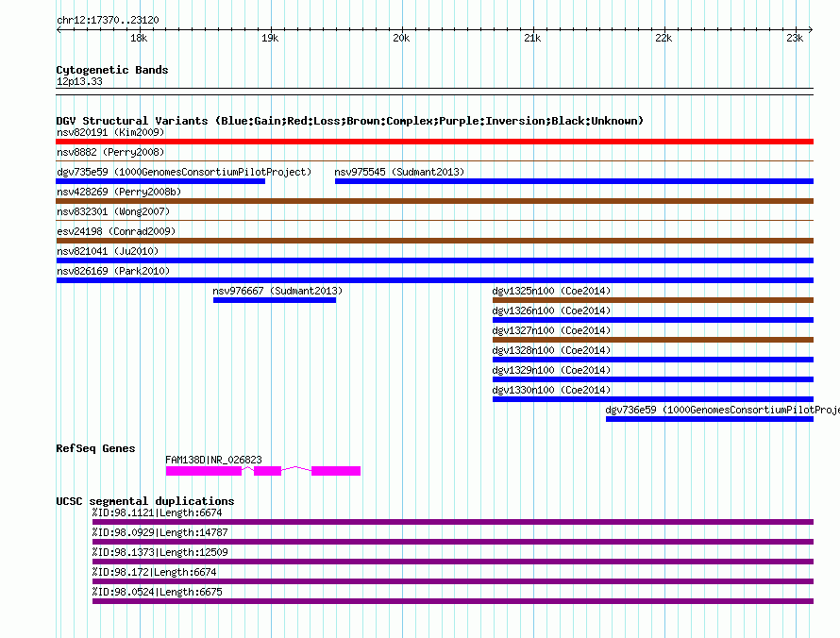Click the first FAM138D magenta exon
Screen dimensions: 840x638
(x=204, y=471)
